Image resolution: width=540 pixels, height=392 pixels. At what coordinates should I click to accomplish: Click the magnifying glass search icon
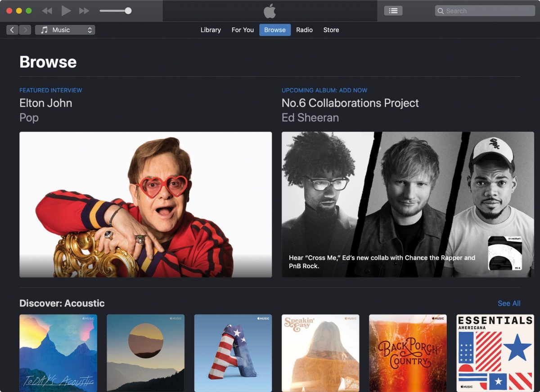[x=441, y=11]
